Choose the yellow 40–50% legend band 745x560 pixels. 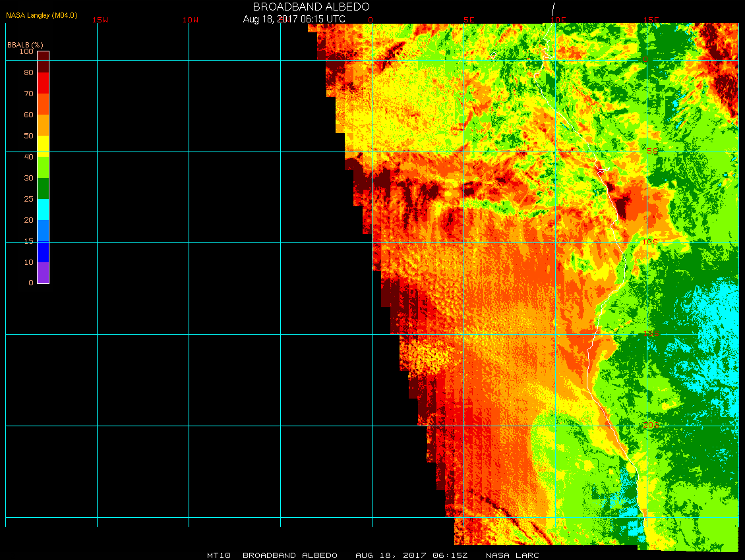[x=43, y=145]
